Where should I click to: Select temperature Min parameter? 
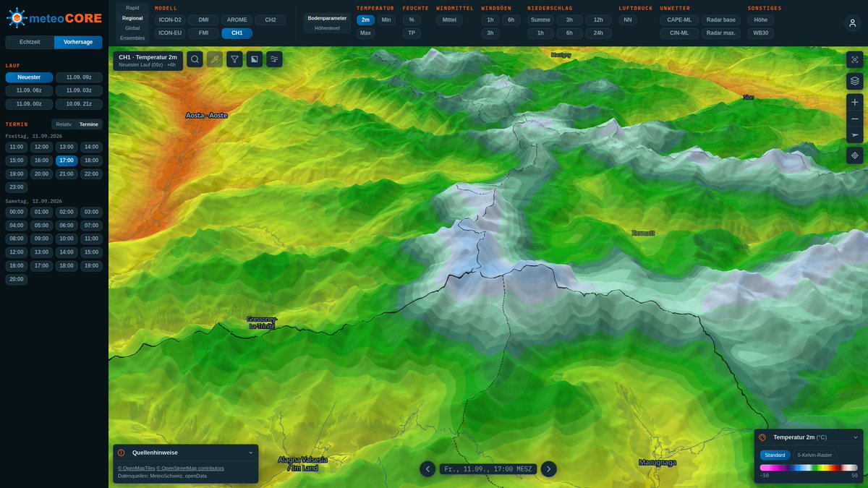click(386, 20)
